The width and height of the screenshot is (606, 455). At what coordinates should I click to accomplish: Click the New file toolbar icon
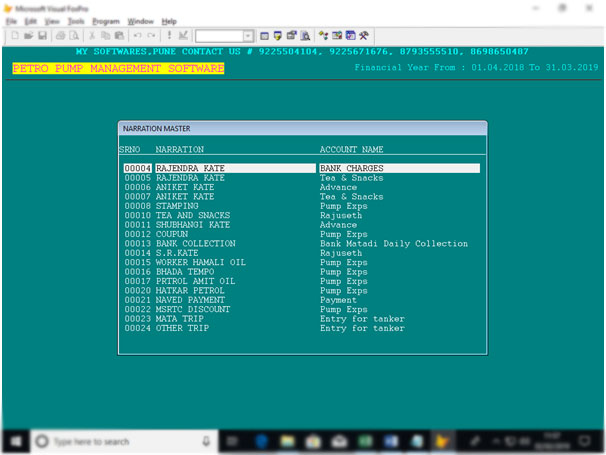tap(15, 36)
